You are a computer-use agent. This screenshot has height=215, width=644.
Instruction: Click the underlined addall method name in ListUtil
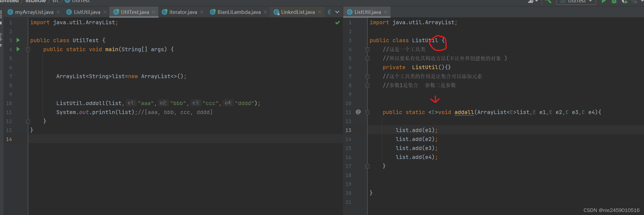click(x=464, y=112)
